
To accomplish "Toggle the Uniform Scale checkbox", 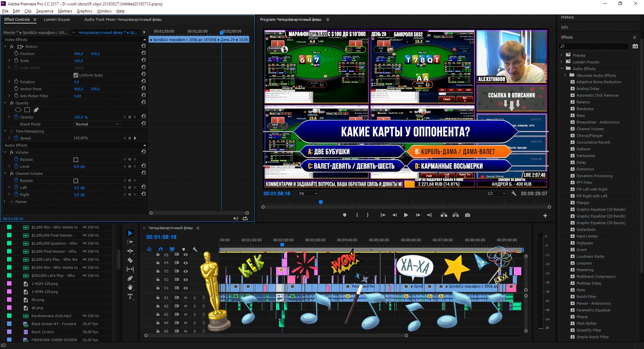I will tap(76, 75).
